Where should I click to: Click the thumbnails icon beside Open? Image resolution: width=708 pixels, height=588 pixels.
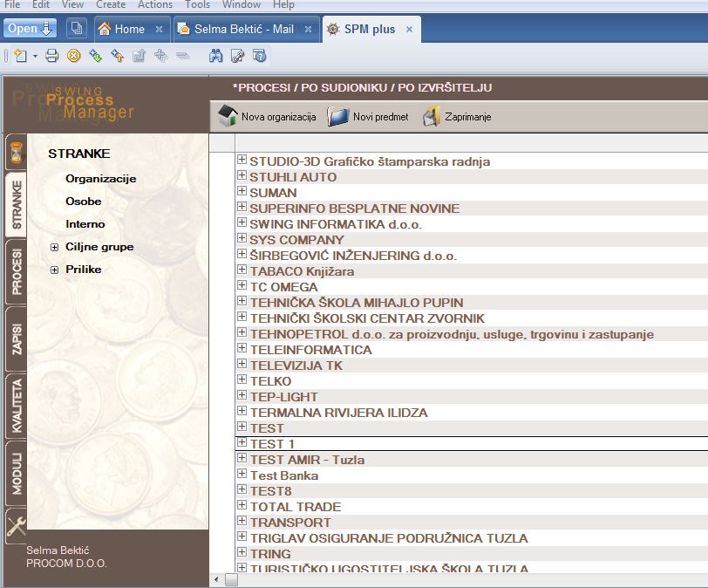click(x=77, y=29)
